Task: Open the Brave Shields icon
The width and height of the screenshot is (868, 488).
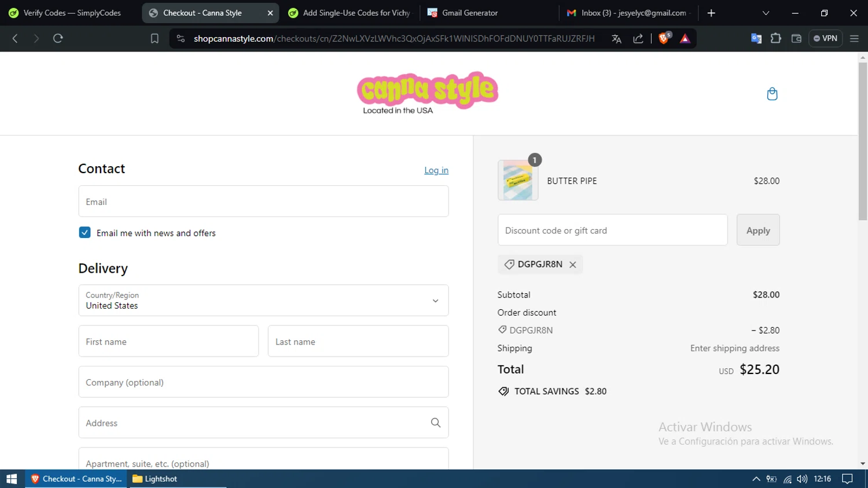Action: click(664, 38)
